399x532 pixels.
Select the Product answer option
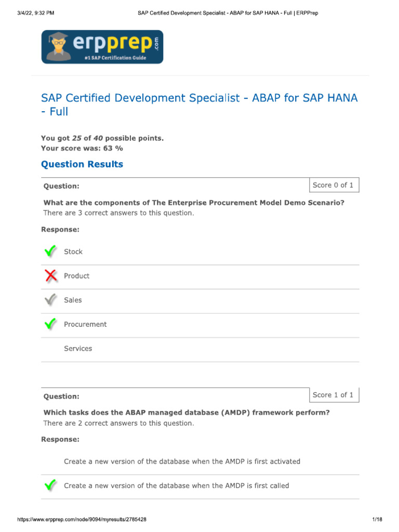point(76,276)
